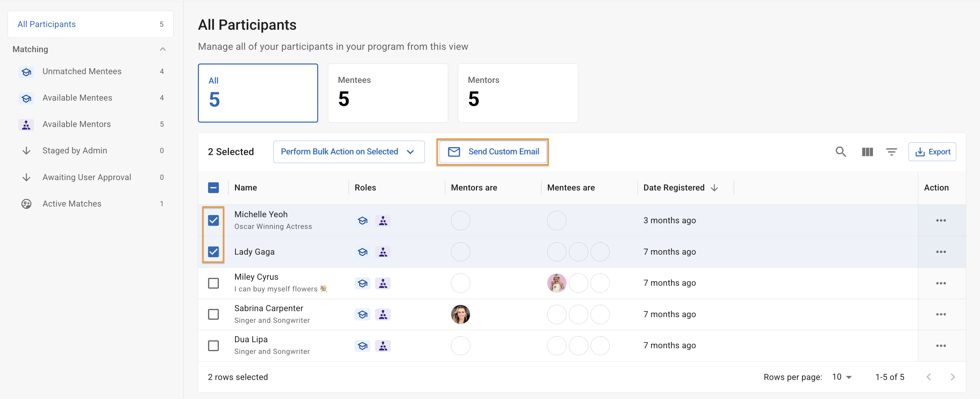Screen dimensions: 980x399
Task: Click the search magnifier icon
Action: [x=840, y=152]
